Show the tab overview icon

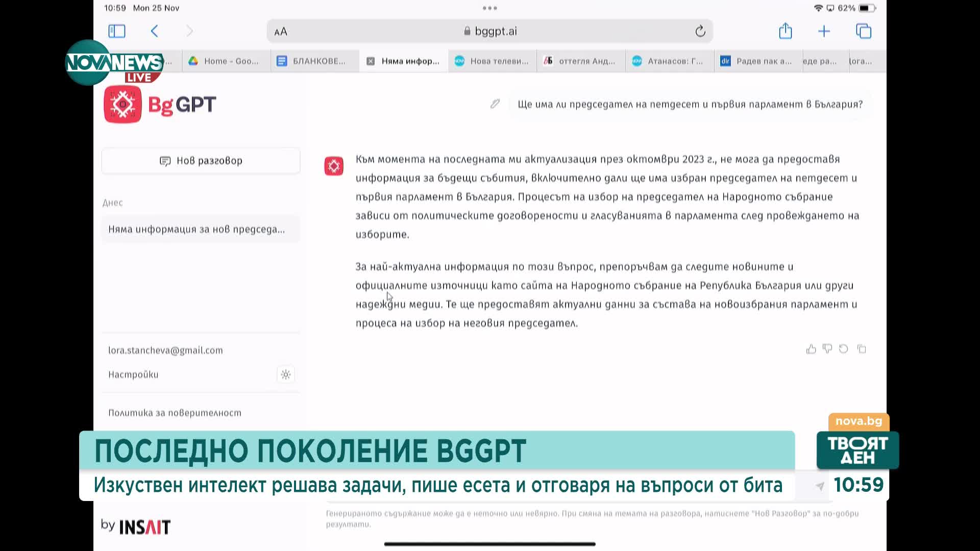click(x=864, y=31)
